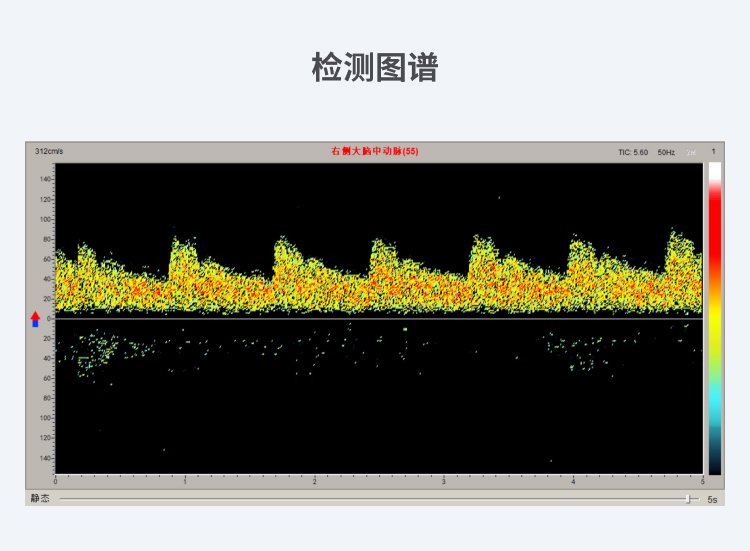Click the 4 second mark on time axis
The width and height of the screenshot is (750, 551).
pyautogui.click(x=573, y=481)
